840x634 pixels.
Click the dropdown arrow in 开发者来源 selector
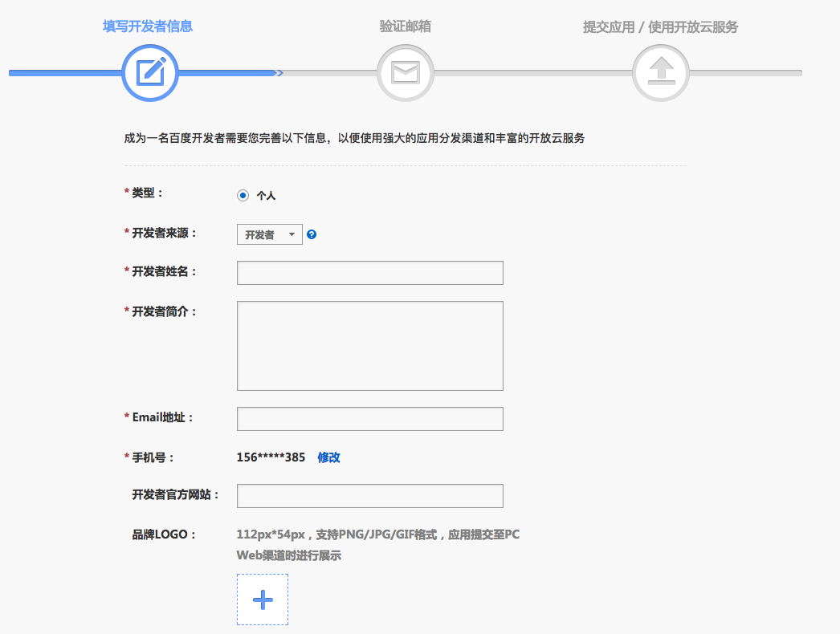click(x=292, y=234)
